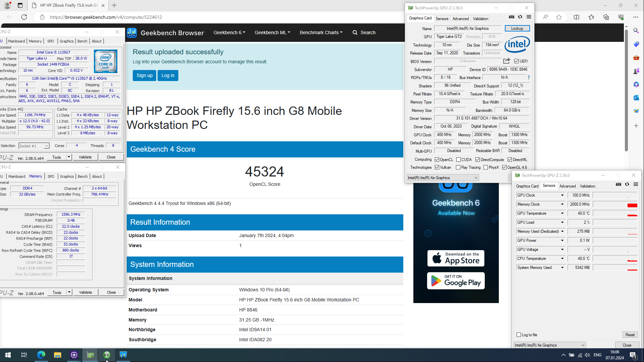Click the browser address bar URL
644x362 pixels.
pyautogui.click(x=106, y=17)
